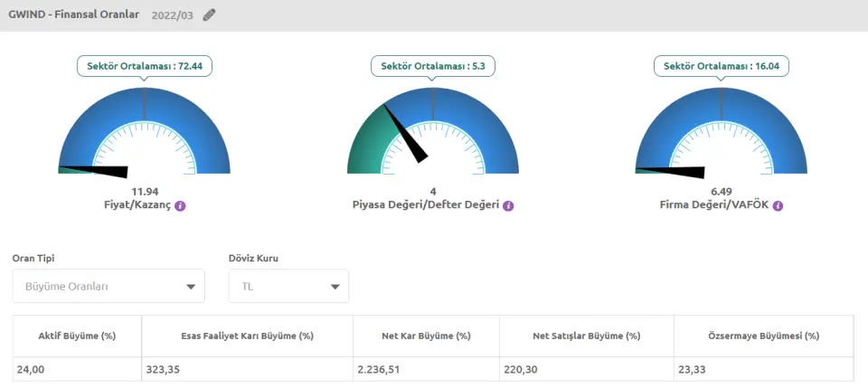Select Esas Faaliyet Karı Büyüme column header

[247, 336]
